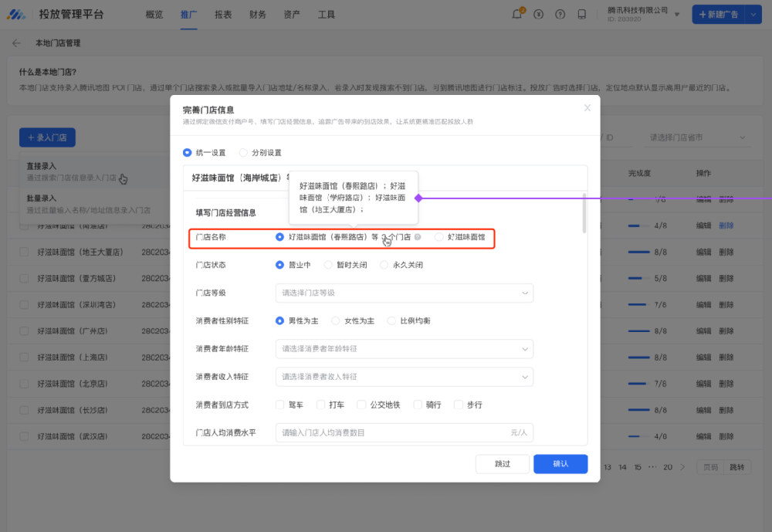
Task: Click the 门店人均消费水平 input field
Action: point(394,433)
